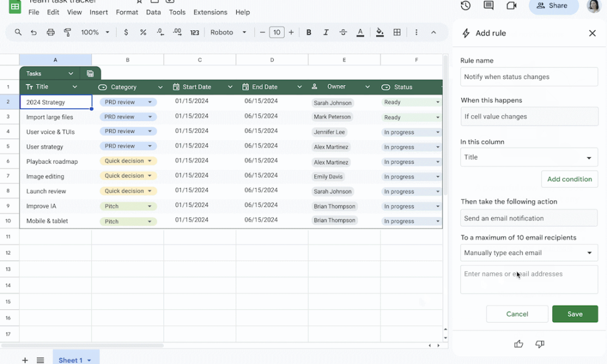The height and width of the screenshot is (364, 607).
Task: Open the Roboto font dropdown
Action: click(229, 33)
